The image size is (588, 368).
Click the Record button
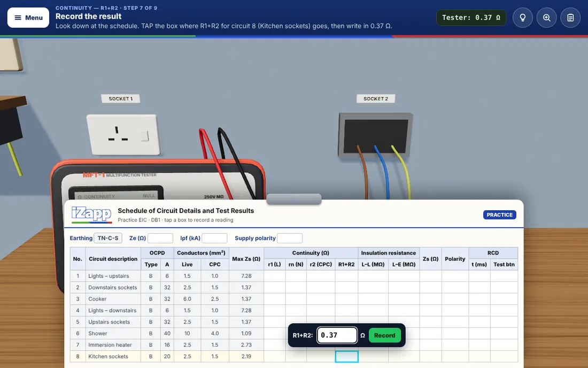[x=384, y=335]
